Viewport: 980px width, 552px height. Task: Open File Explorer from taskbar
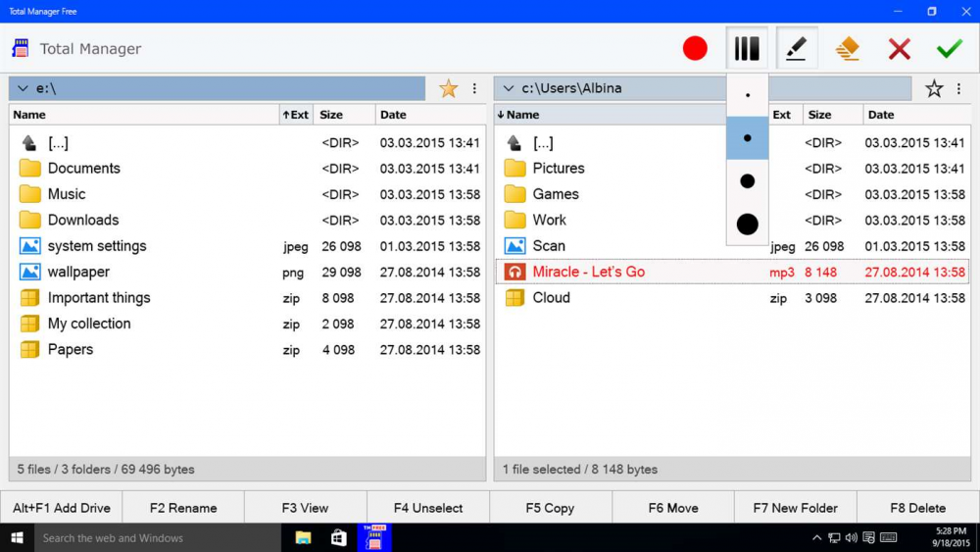tap(303, 537)
